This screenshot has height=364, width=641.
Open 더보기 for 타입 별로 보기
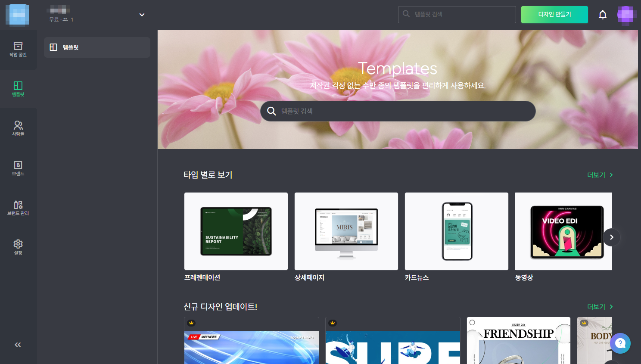click(600, 175)
